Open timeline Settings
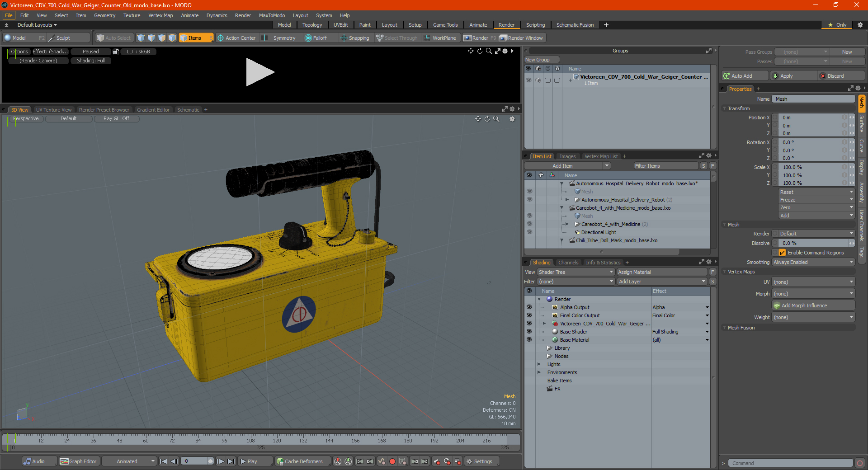This screenshot has height=470, width=868. 481,461
